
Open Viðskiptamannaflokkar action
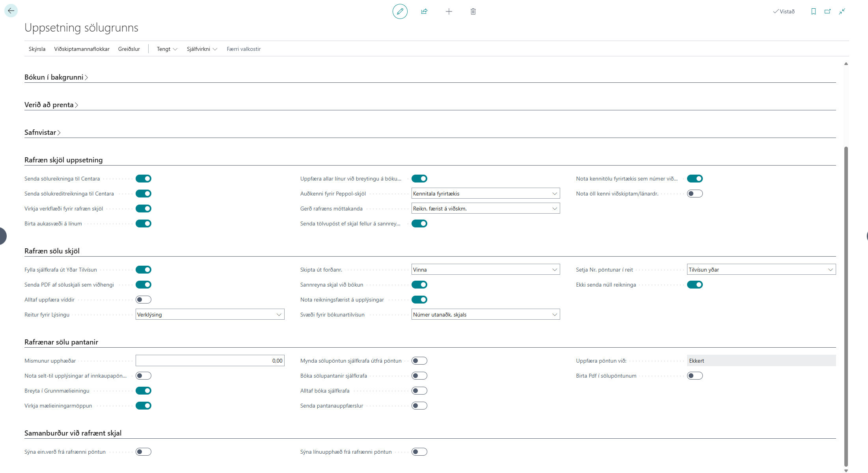click(82, 49)
